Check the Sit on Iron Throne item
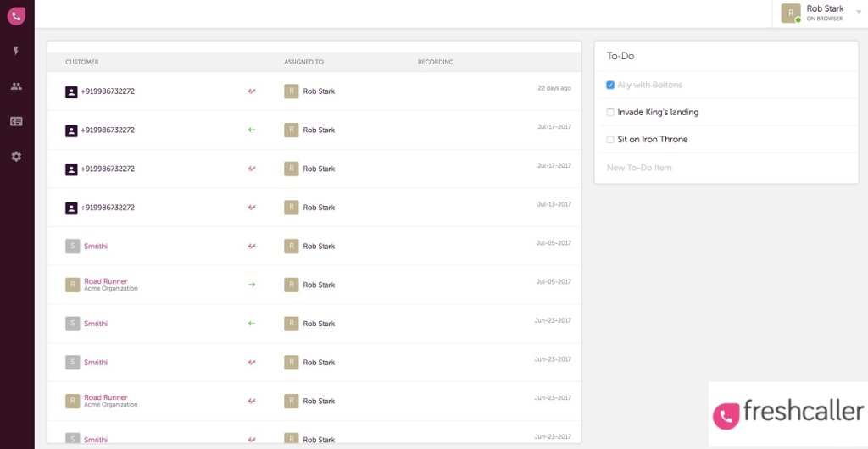The width and height of the screenshot is (868, 449). click(x=610, y=140)
